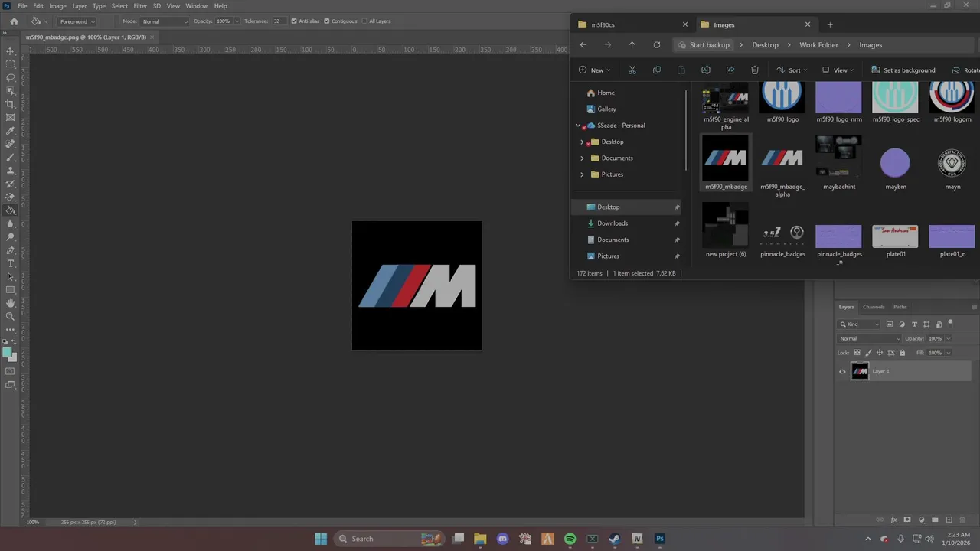Open Spotify from the taskbar

[570, 539]
